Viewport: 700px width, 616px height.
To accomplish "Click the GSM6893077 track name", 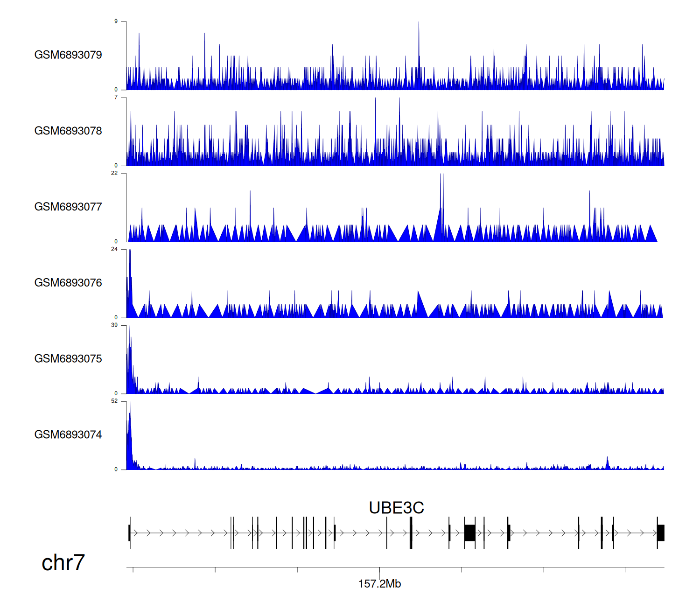I will point(68,207).
